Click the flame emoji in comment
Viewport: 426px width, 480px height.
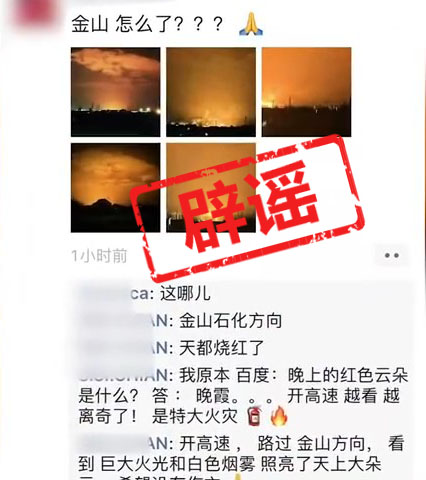(x=279, y=416)
